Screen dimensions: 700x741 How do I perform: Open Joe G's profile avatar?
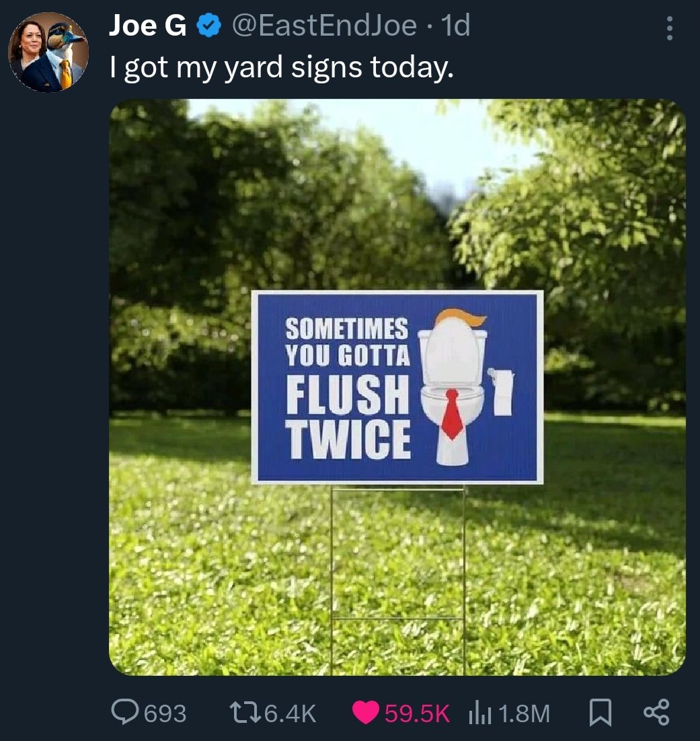pyautogui.click(x=48, y=52)
